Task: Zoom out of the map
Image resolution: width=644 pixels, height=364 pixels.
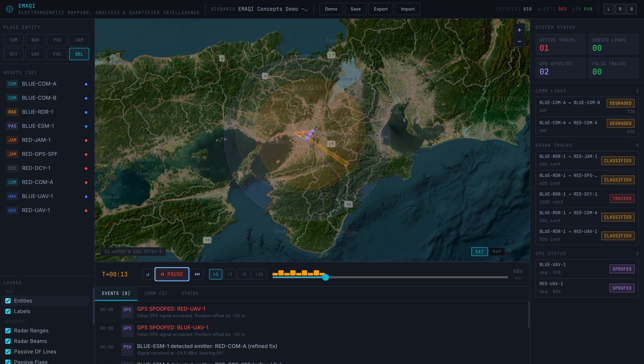Action: (x=519, y=42)
